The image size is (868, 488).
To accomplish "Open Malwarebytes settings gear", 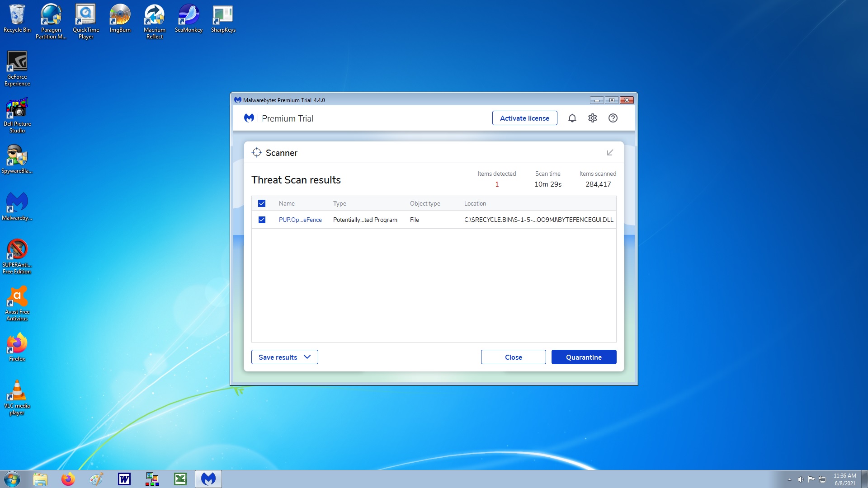I will tap(592, 118).
